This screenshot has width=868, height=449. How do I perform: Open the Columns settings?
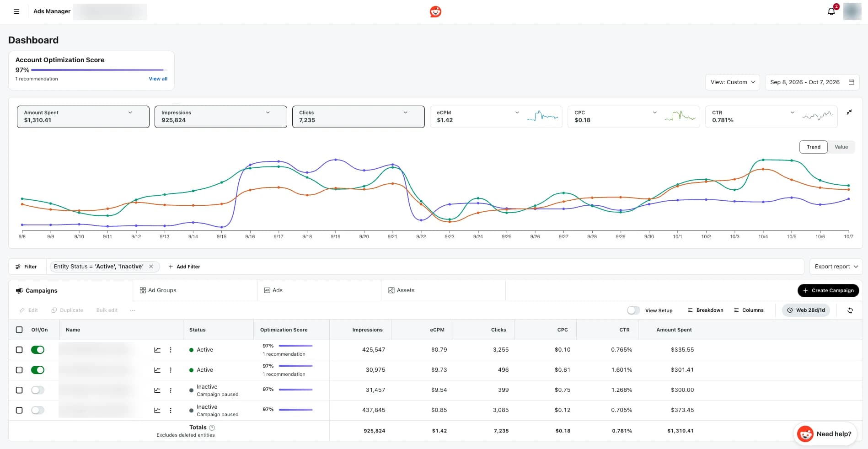(749, 310)
